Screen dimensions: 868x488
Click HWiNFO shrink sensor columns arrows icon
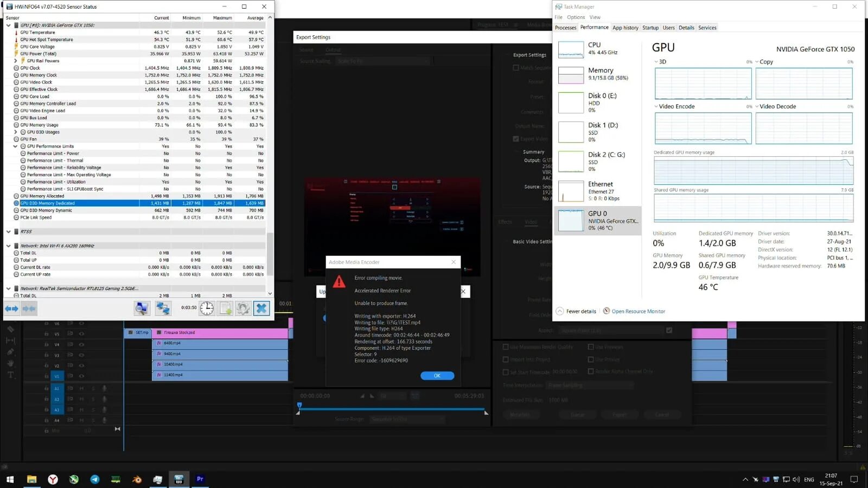coord(29,309)
